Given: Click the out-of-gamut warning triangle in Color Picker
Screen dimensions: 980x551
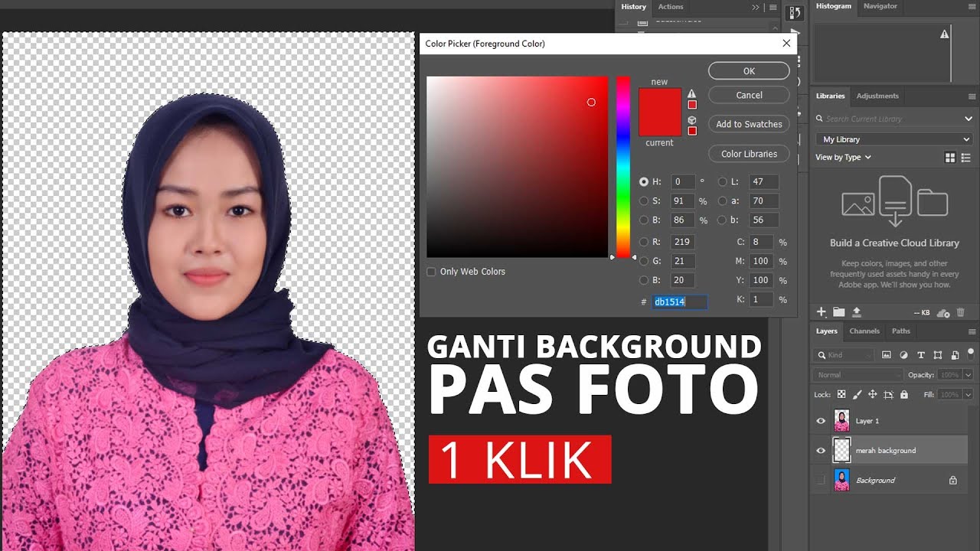Looking at the screenshot, I should click(692, 93).
